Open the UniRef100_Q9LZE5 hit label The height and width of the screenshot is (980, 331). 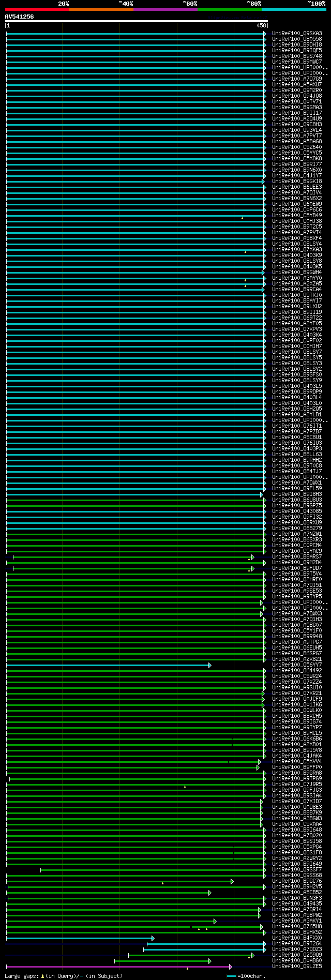[x=297, y=967]
